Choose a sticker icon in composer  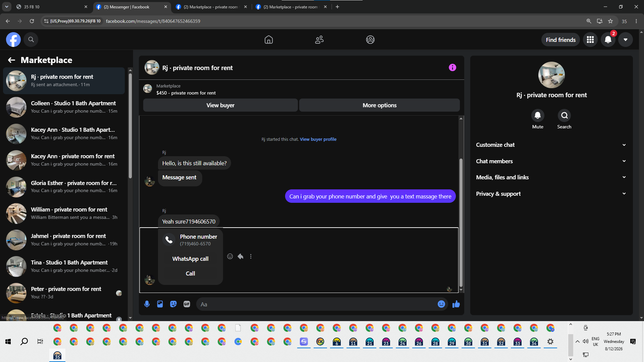click(173, 304)
